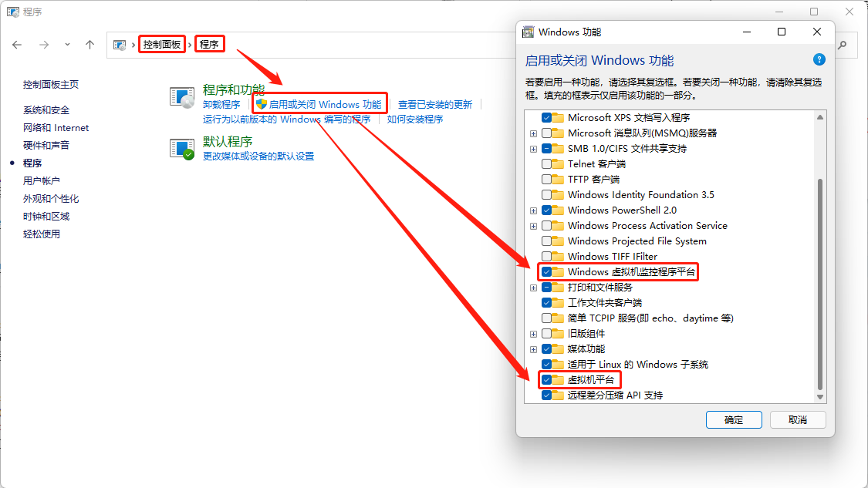This screenshot has width=868, height=488.
Task: Click the search magnifier icon in Control Panel
Action: click(x=842, y=45)
